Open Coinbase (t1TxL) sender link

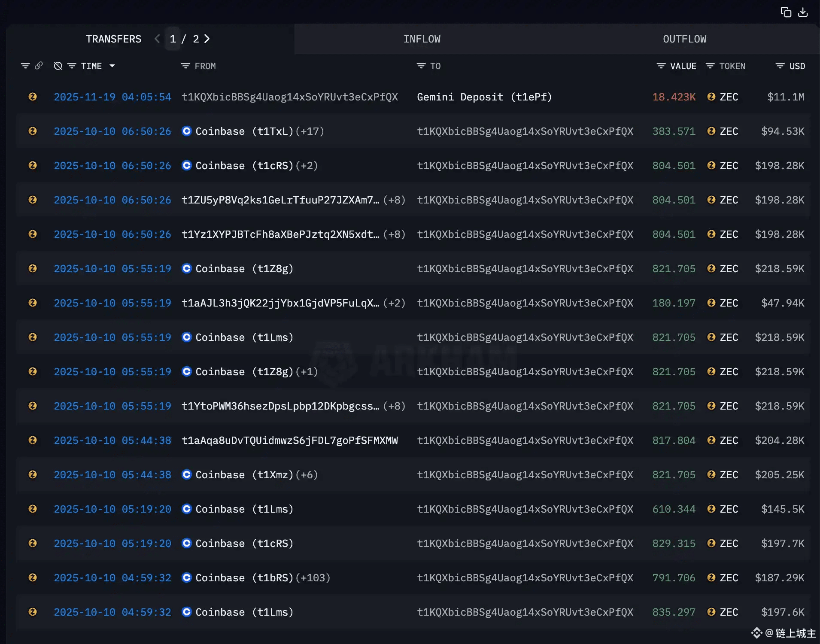[x=244, y=131]
